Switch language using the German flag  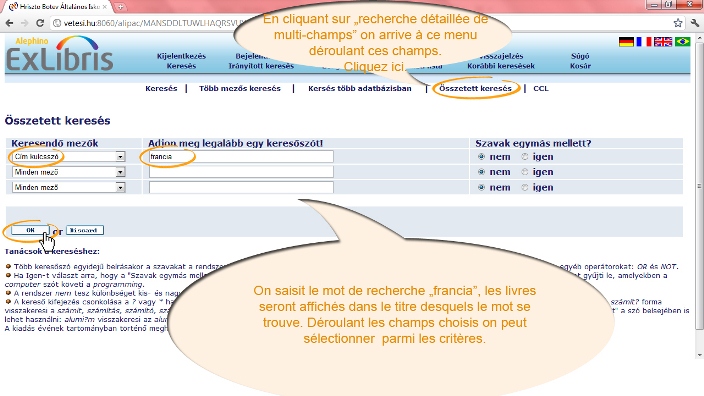pyautogui.click(x=626, y=42)
